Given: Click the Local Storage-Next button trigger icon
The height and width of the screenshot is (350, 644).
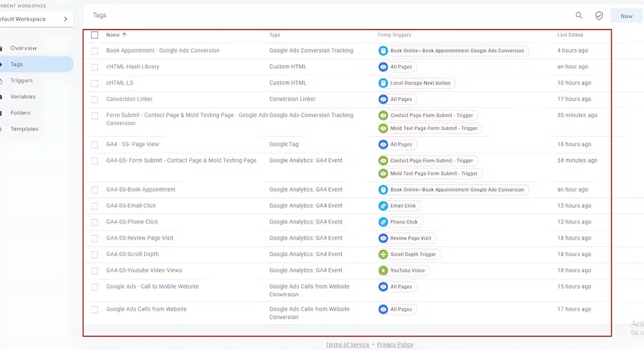Looking at the screenshot, I should pos(383,83).
